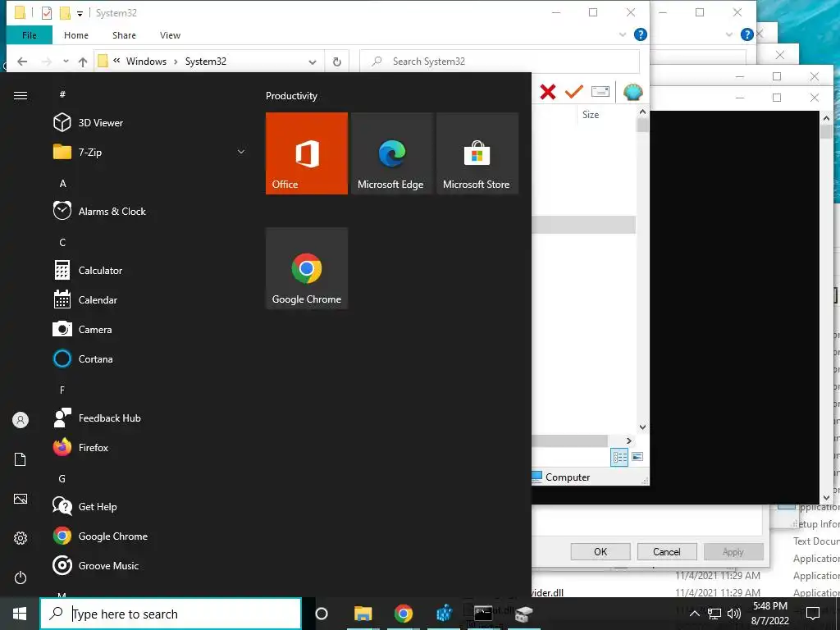Click the Search System32 field
Screen dimensions: 840x630
coord(500,62)
